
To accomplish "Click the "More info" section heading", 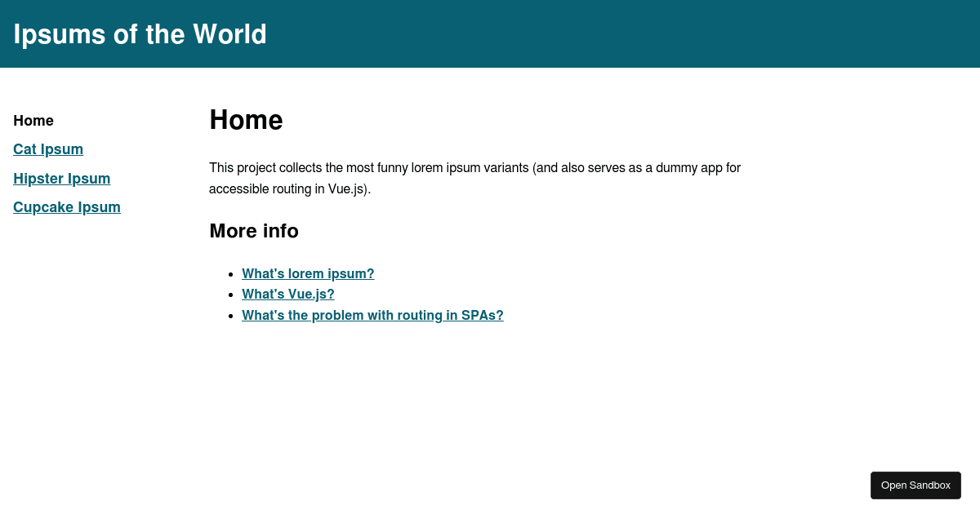I will pyautogui.click(x=254, y=231).
